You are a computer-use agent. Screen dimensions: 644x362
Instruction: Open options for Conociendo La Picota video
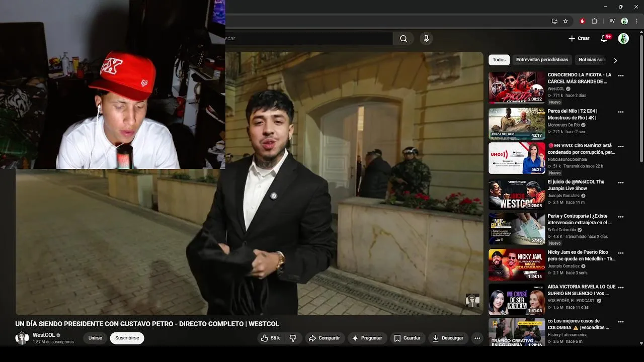pos(621,75)
